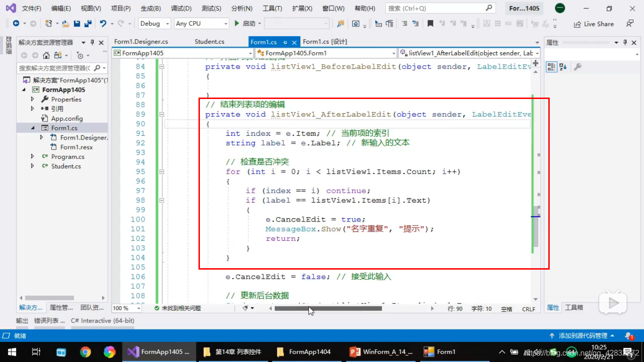Image resolution: width=644 pixels, height=362 pixels.
Task: Open the 错误列表 tab at the bottom
Action: 50,321
